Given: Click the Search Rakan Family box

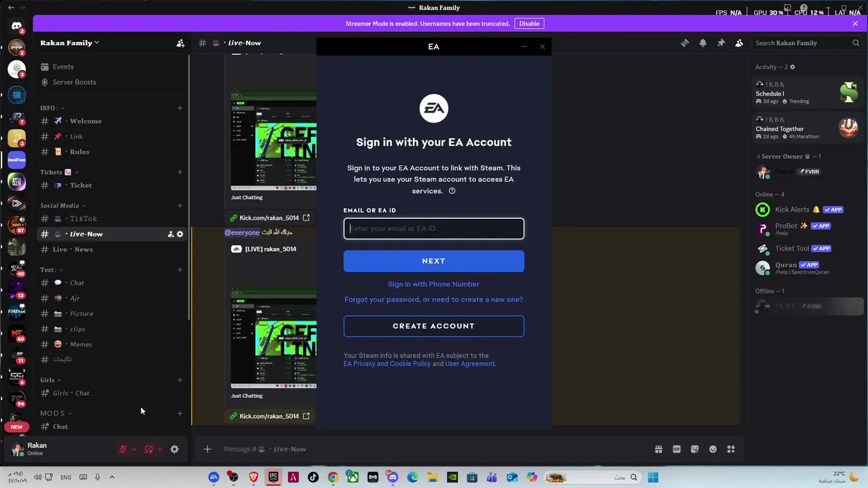Looking at the screenshot, I should 807,43.
